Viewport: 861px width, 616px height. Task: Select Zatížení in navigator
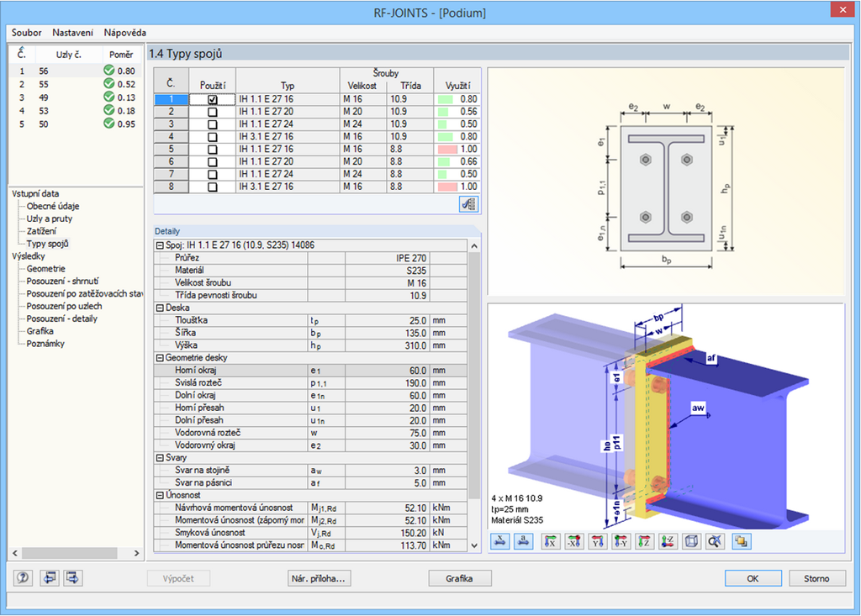tap(41, 231)
